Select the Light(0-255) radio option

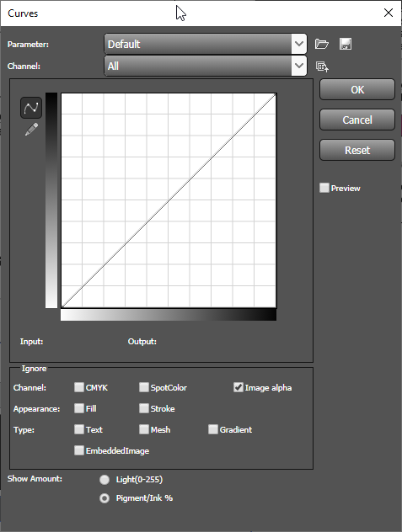[x=105, y=480]
